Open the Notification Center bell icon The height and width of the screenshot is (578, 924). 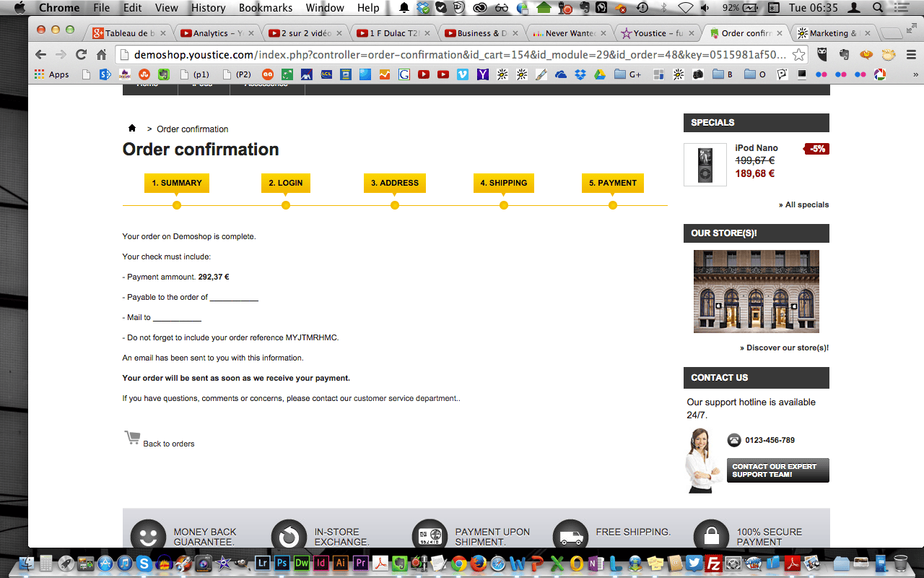pyautogui.click(x=404, y=8)
